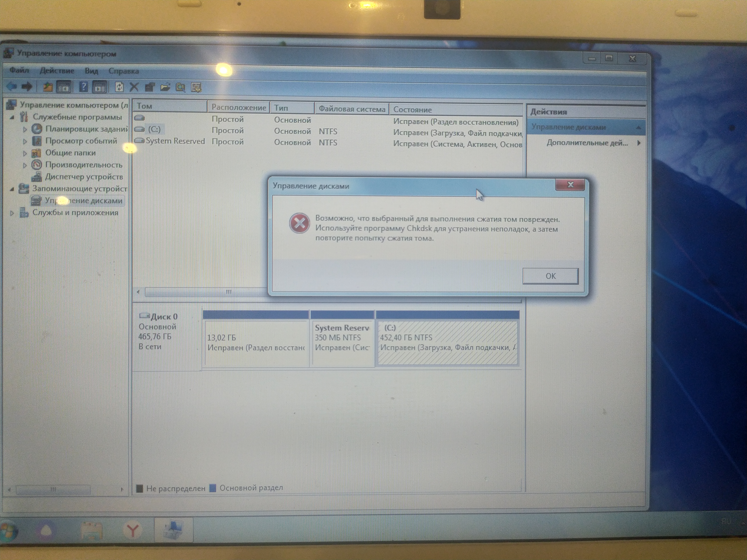Open the Вид menu
Image resolution: width=747 pixels, height=560 pixels.
pos(91,71)
